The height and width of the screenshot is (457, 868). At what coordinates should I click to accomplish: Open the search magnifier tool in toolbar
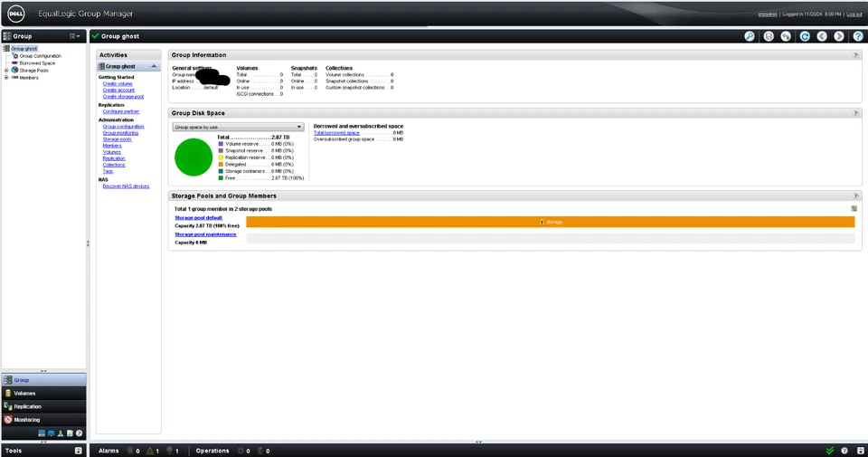pyautogui.click(x=749, y=36)
